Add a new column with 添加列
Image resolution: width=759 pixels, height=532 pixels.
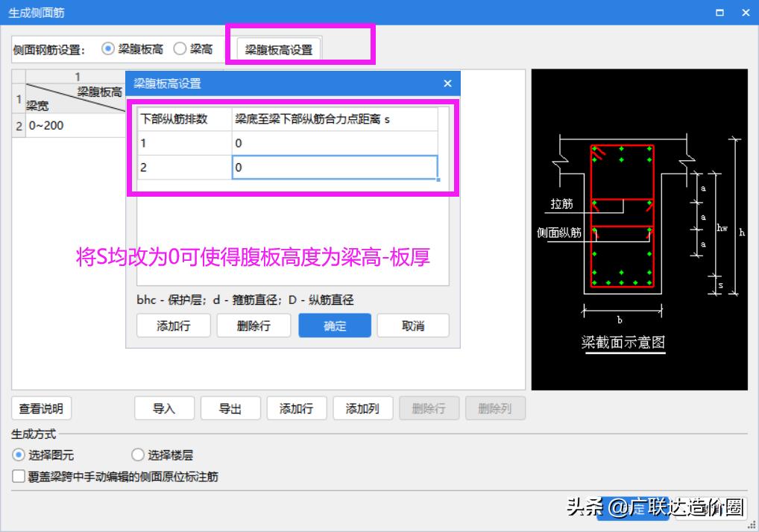[363, 408]
